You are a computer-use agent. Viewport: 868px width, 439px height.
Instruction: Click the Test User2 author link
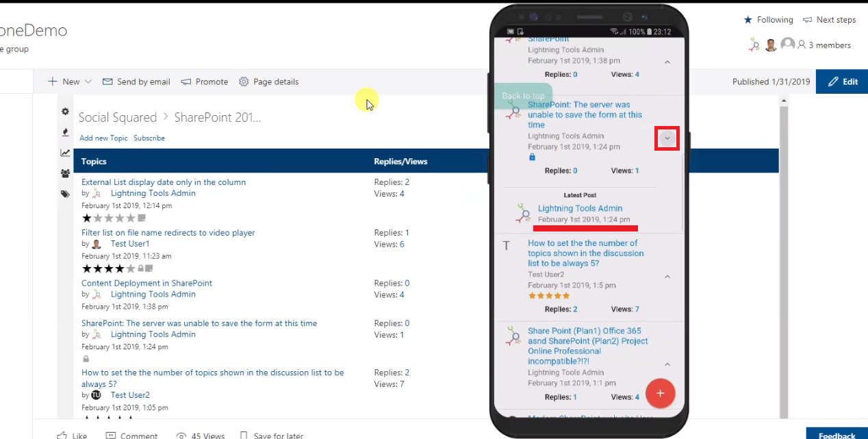point(130,395)
